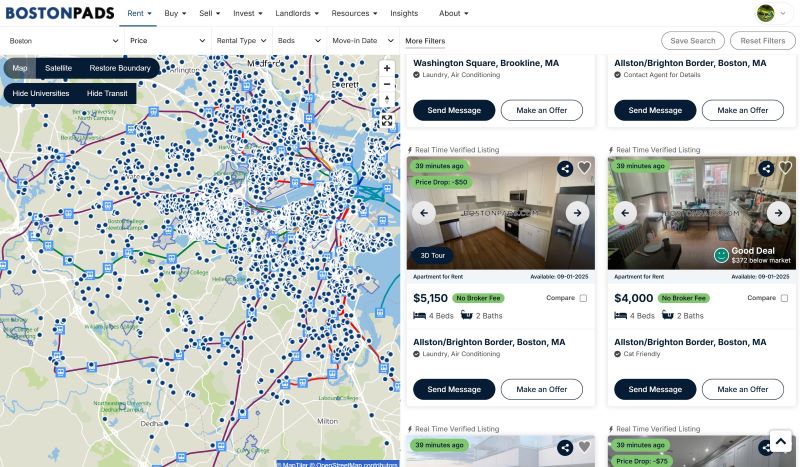Open Washington Square, Brookline, MA title
Screen dimensions: 800x467
coord(486,63)
